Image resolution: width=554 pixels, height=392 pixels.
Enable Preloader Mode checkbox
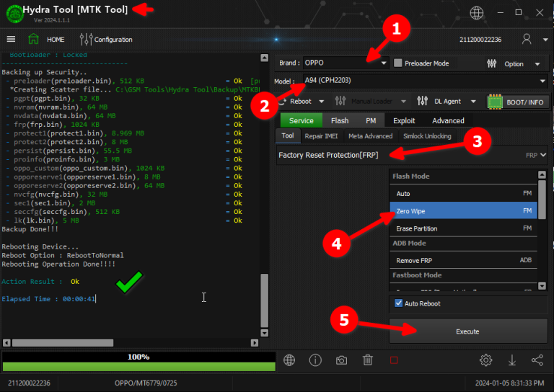pyautogui.click(x=398, y=63)
